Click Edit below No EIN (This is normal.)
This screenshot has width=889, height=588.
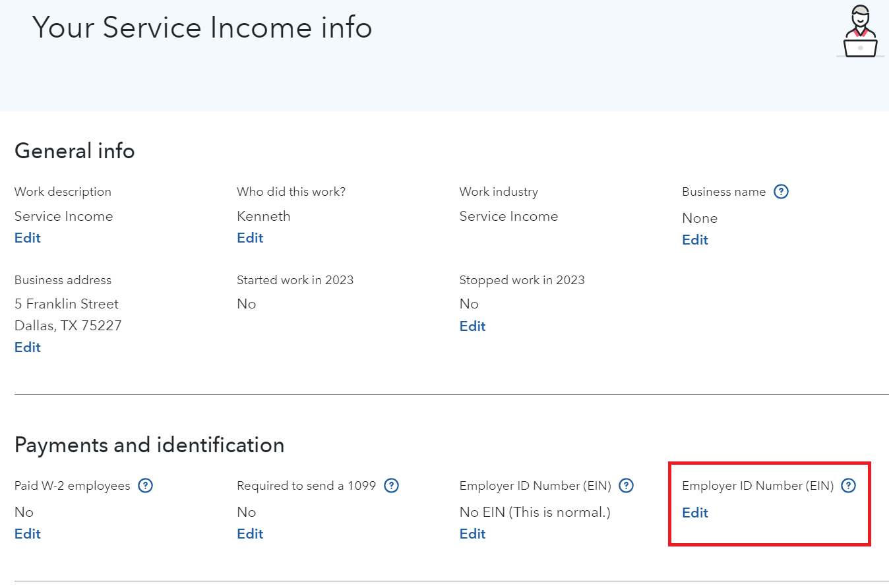click(x=472, y=534)
